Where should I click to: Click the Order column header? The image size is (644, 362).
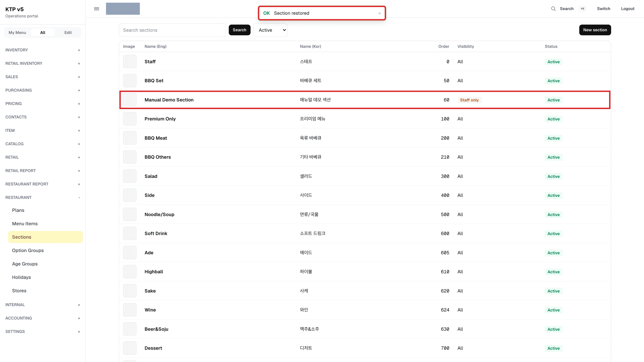tap(444, 46)
